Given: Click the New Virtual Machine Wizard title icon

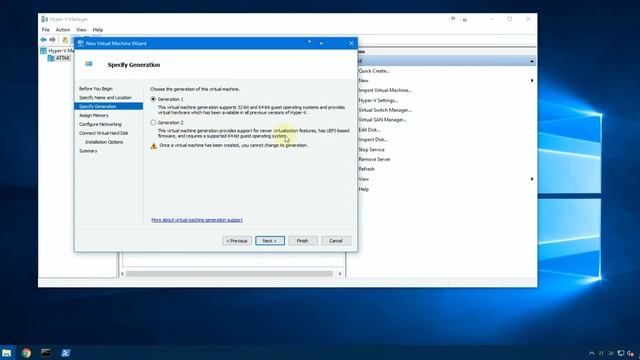Looking at the screenshot, I should (80, 43).
